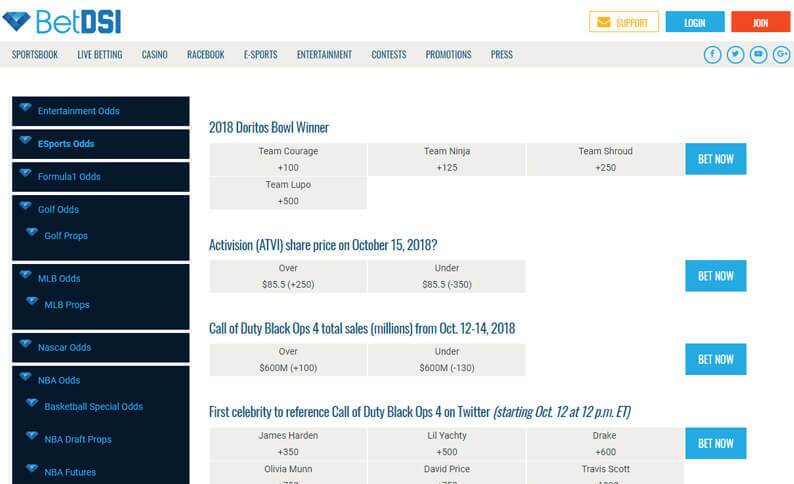794x484 pixels.
Task: Click diamond icon beside Basketball Special Odds
Action: click(32, 403)
